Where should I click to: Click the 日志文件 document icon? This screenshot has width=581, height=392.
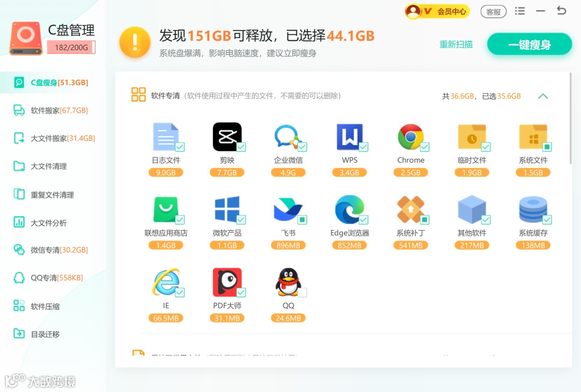point(166,137)
